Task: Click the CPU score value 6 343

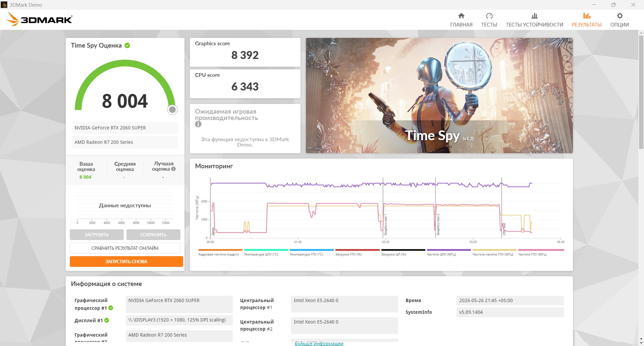Action: click(x=245, y=86)
